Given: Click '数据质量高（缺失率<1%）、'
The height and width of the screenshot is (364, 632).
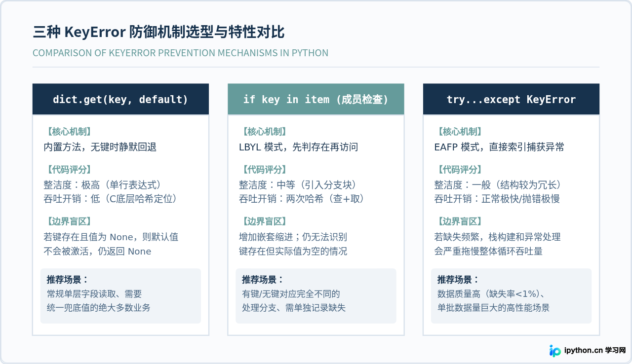Looking at the screenshot, I should pos(491,294).
